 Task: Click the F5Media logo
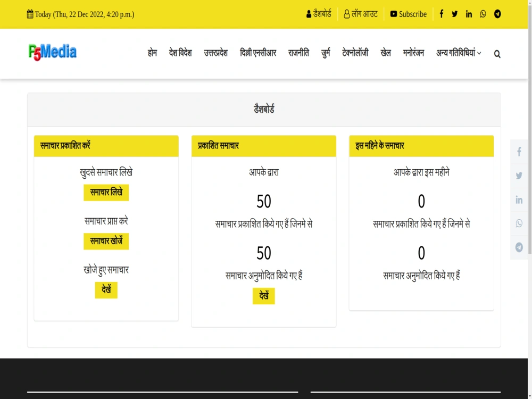pyautogui.click(x=53, y=52)
